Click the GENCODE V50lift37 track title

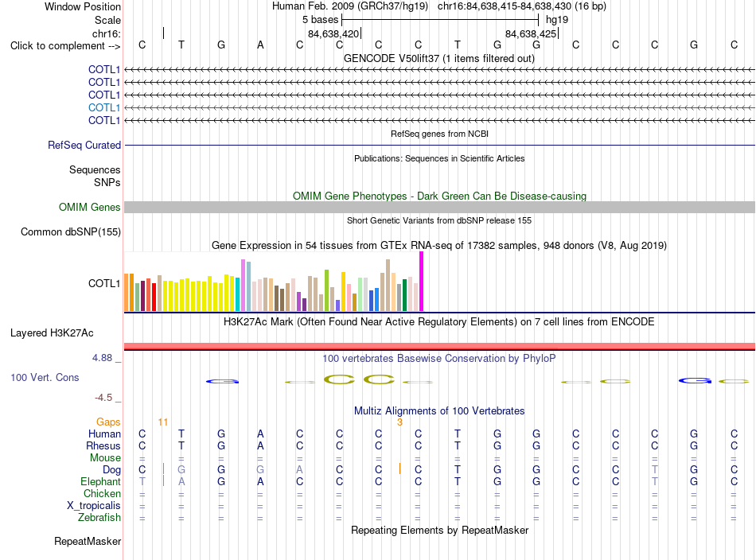pos(438,59)
